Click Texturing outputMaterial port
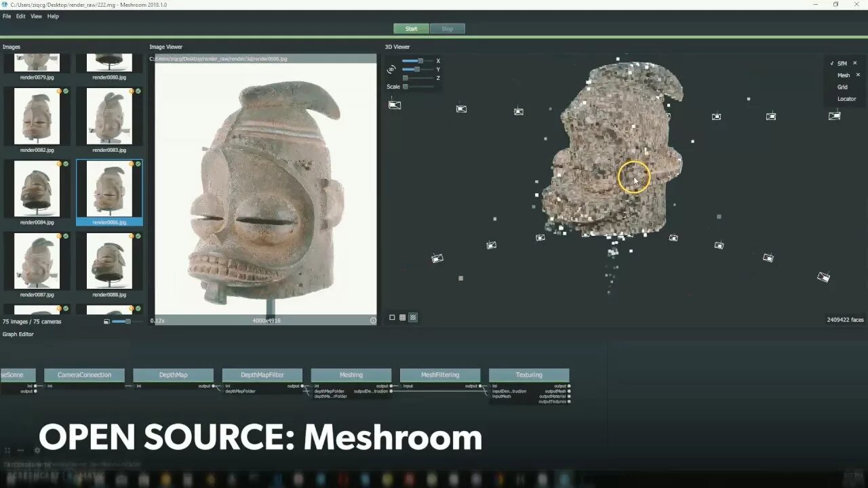 [x=569, y=396]
